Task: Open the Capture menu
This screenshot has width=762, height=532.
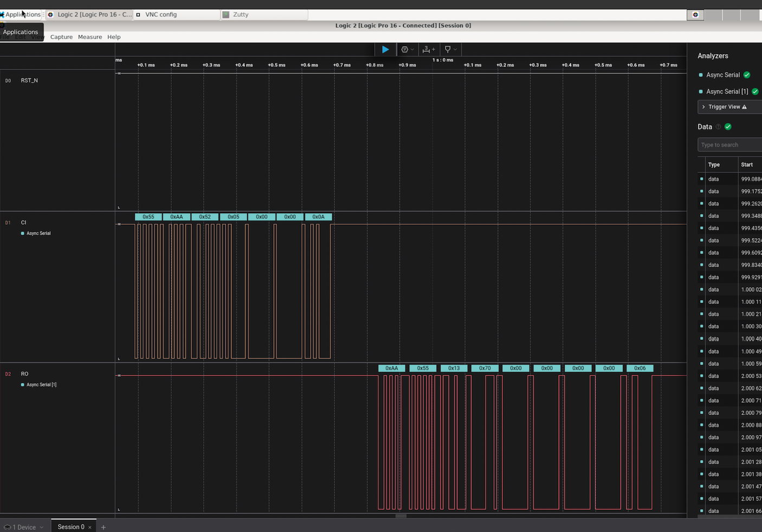Action: tap(61, 37)
